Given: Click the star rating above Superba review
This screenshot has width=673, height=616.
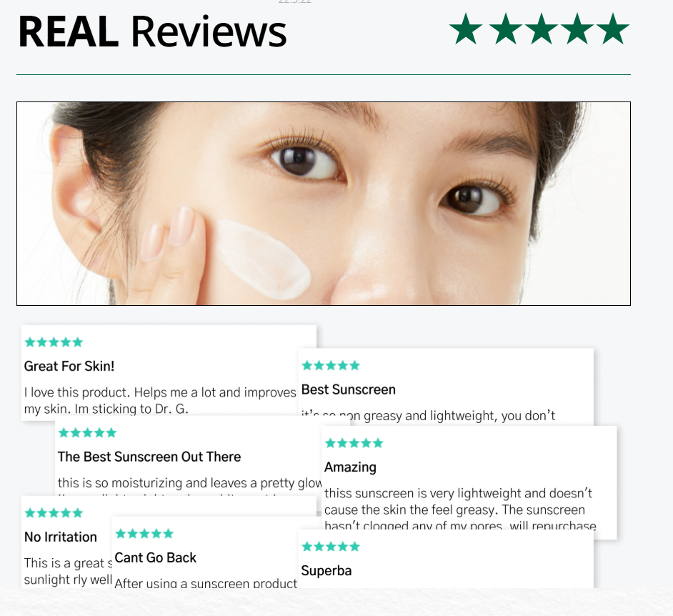Looking at the screenshot, I should (x=331, y=547).
